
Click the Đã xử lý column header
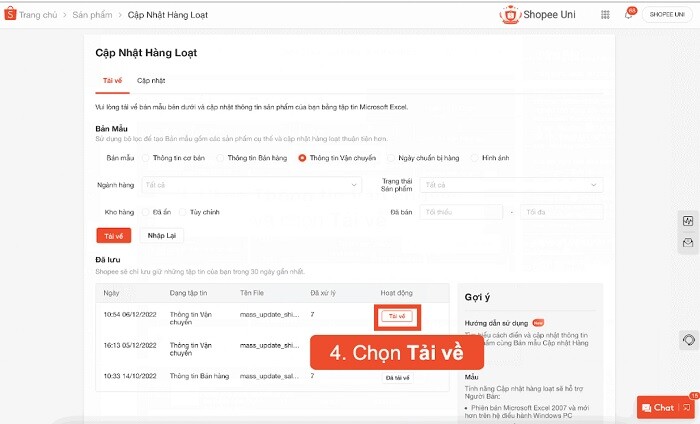coord(323,293)
